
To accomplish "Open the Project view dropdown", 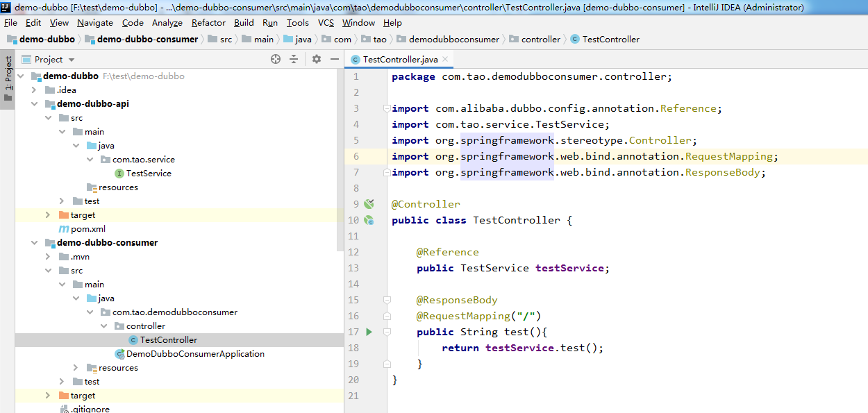I will (x=72, y=60).
